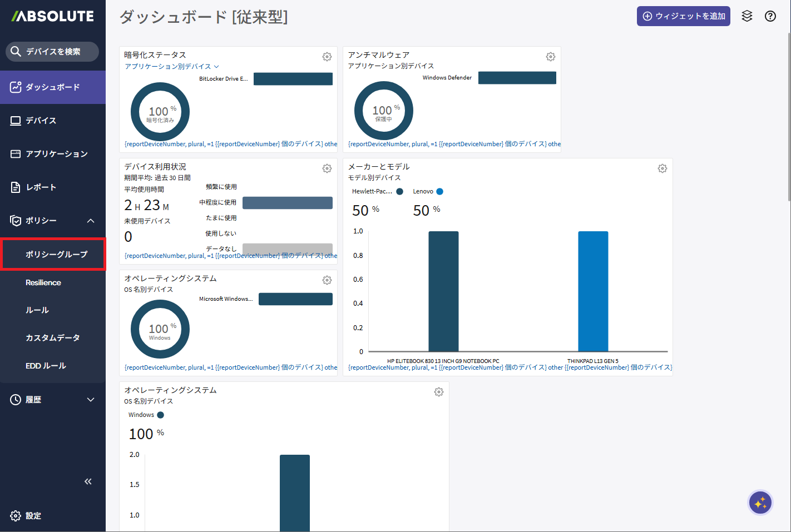The height and width of the screenshot is (532, 791).
Task: Open 設定 at sidebar bottom
Action: pyautogui.click(x=33, y=516)
